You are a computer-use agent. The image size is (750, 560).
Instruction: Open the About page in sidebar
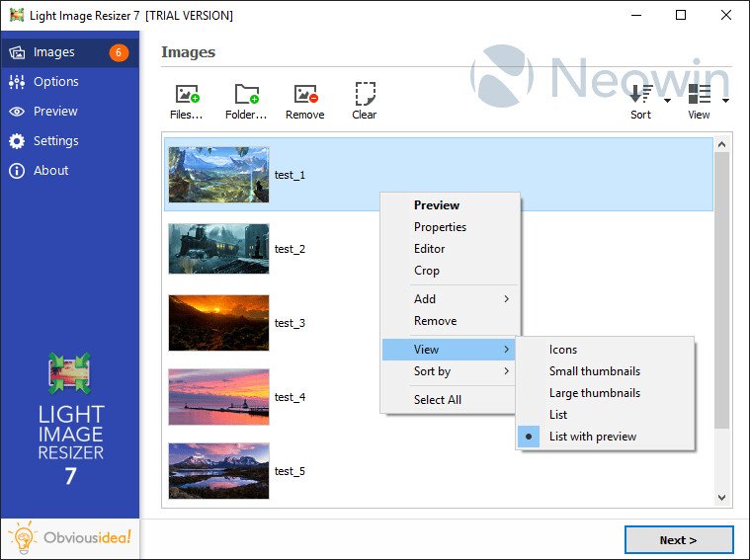tap(50, 171)
